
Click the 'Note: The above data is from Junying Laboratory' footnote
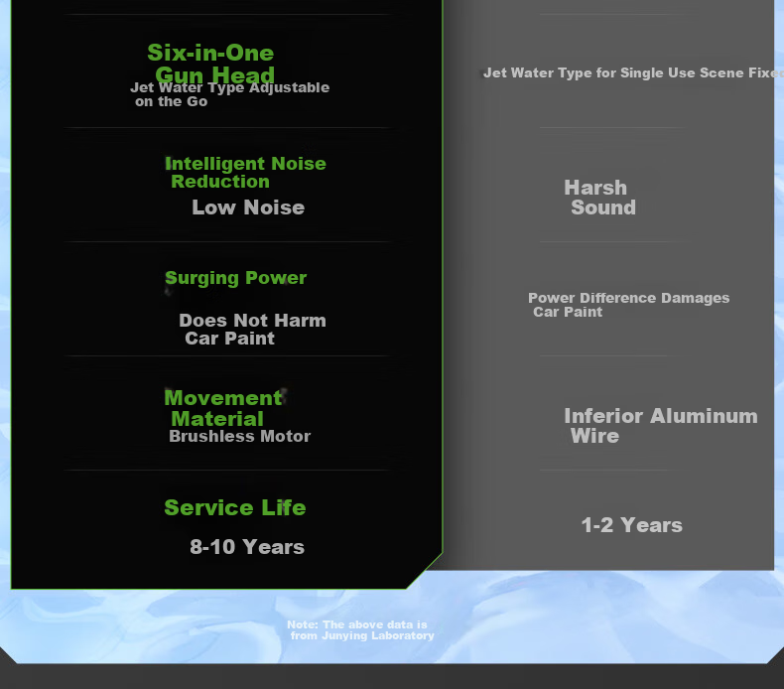coord(360,630)
